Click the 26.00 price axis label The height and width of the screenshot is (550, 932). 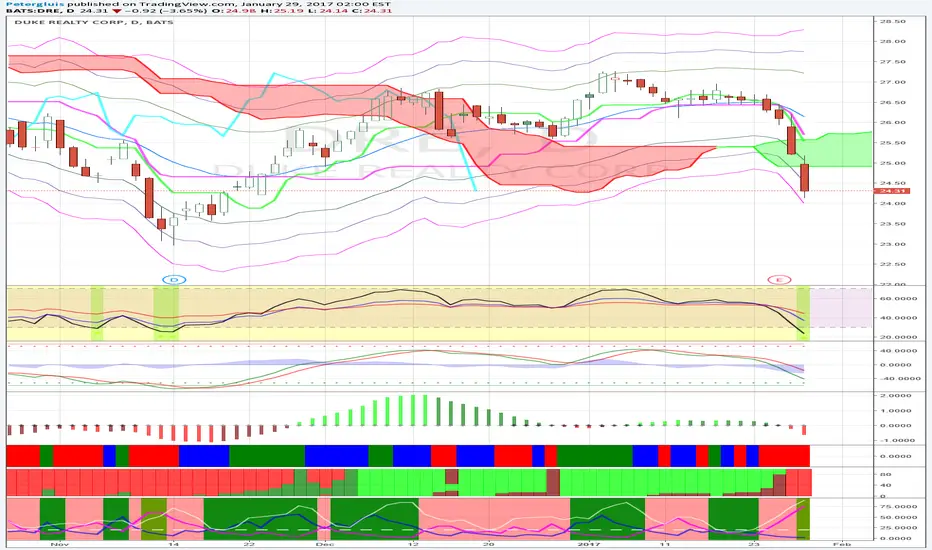tap(893, 122)
